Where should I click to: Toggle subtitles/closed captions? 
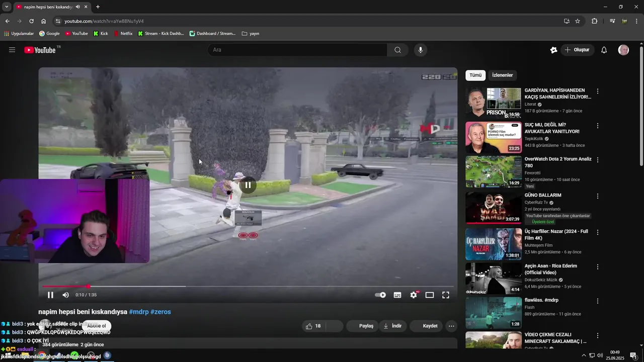[397, 295]
